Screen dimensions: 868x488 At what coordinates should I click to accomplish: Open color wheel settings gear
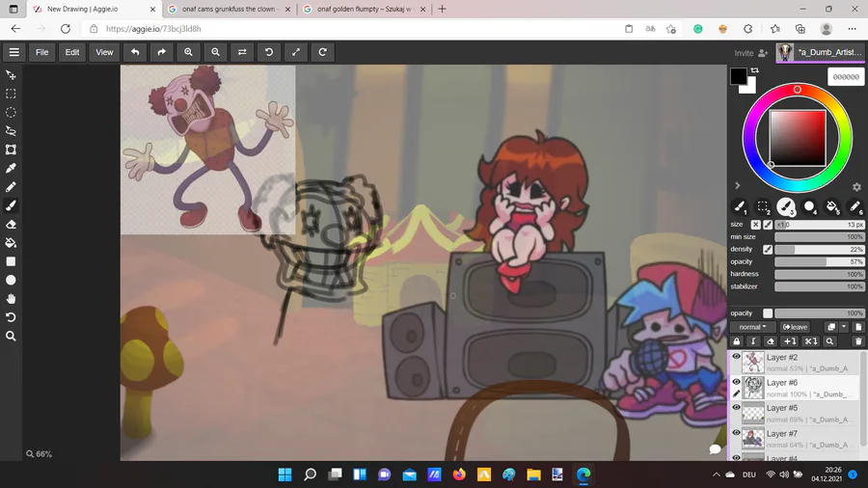856,187
